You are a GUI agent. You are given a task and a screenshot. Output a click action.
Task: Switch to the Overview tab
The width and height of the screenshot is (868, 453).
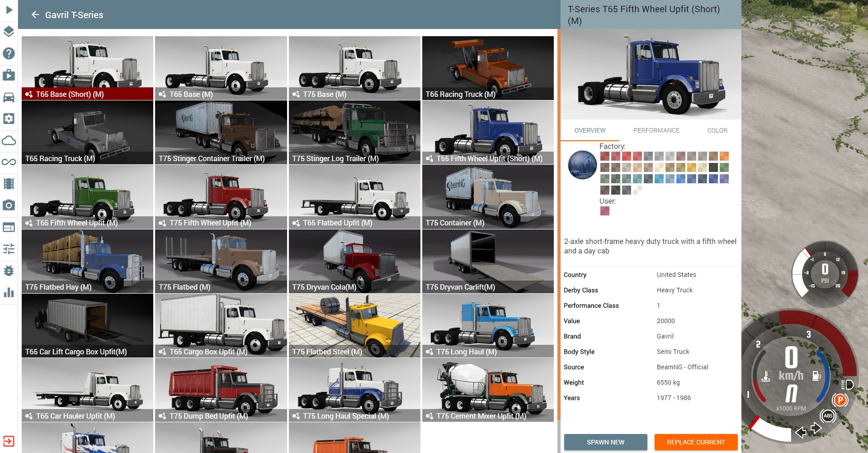(x=590, y=130)
